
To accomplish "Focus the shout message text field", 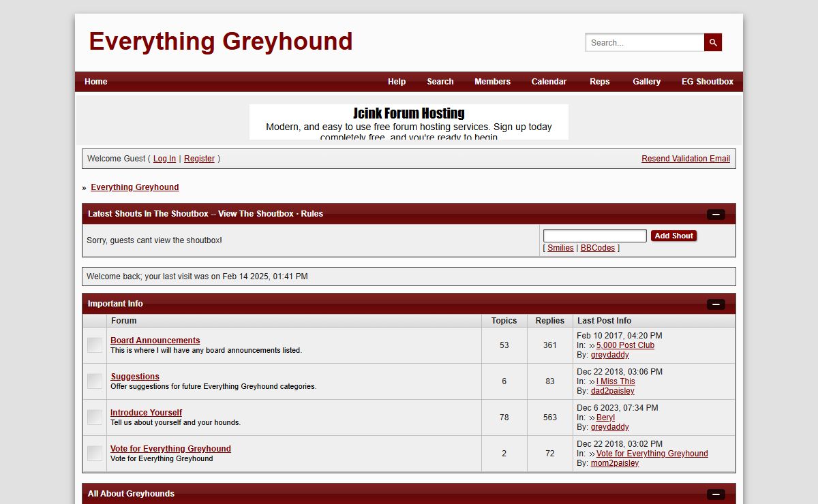I will coord(594,236).
